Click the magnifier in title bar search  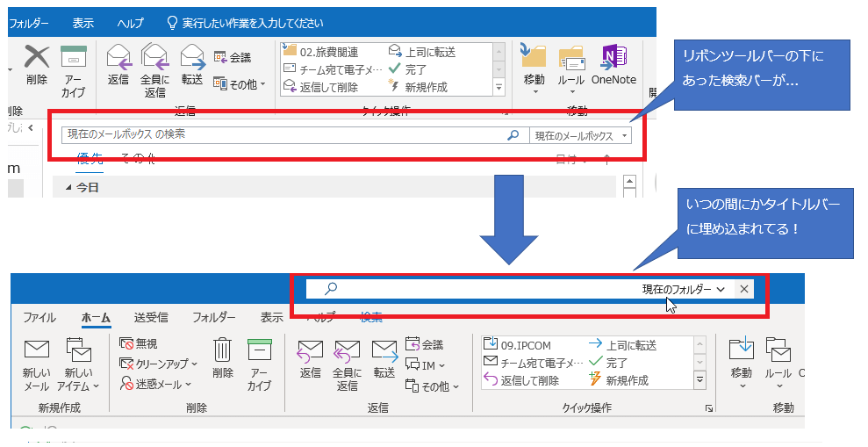coord(331,289)
